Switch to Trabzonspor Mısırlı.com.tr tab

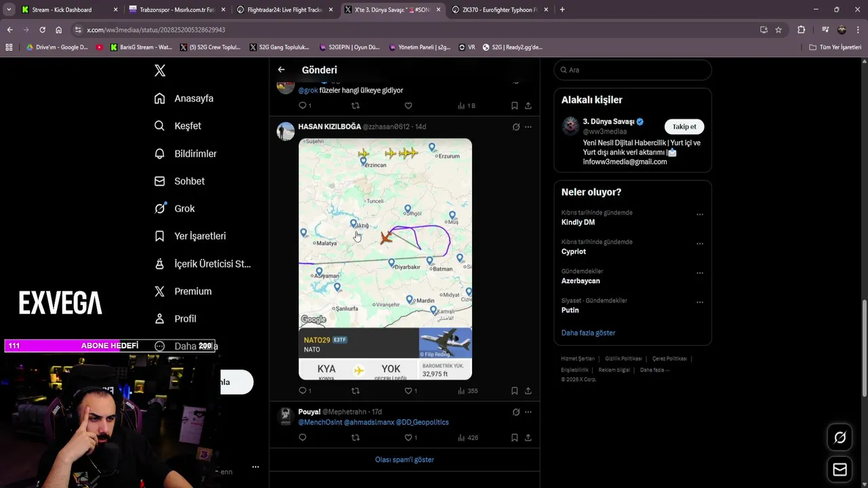(x=176, y=9)
